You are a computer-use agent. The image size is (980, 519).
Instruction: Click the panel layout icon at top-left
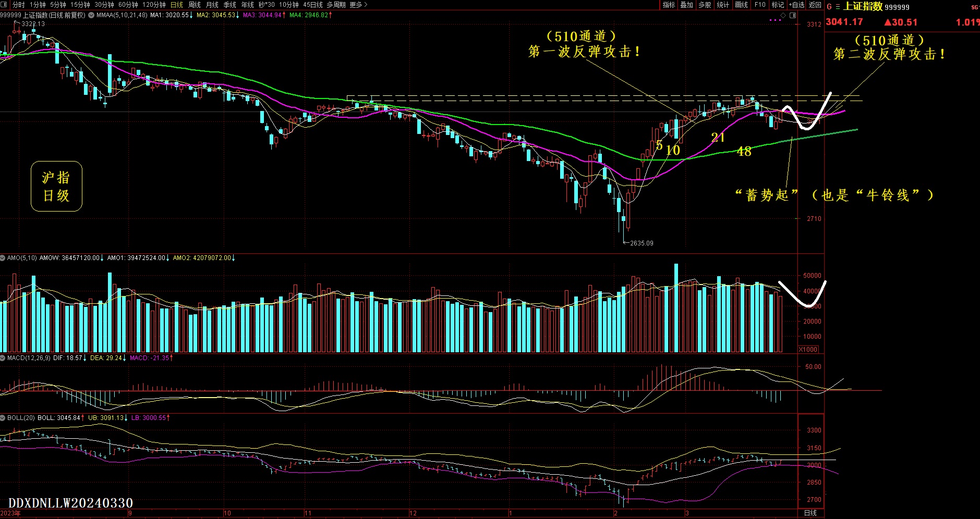pyautogui.click(x=4, y=5)
